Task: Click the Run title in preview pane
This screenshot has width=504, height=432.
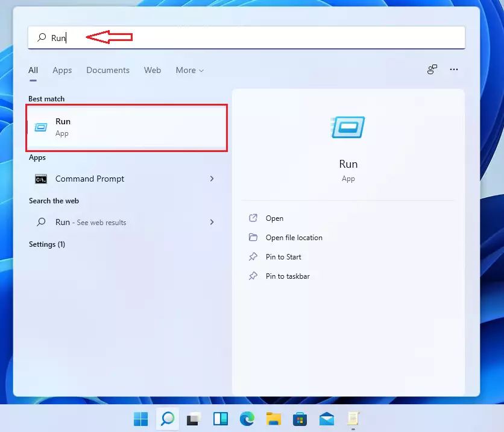Action: 348,164
